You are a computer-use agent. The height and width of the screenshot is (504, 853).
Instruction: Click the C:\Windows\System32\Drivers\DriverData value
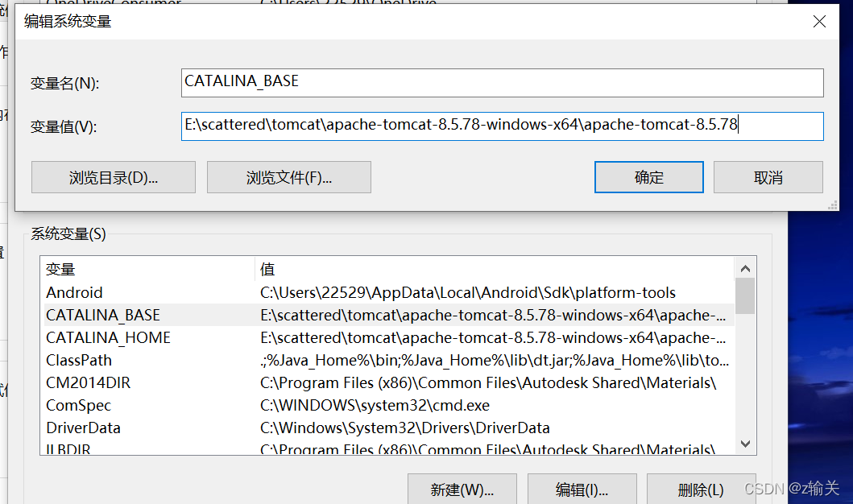[404, 428]
